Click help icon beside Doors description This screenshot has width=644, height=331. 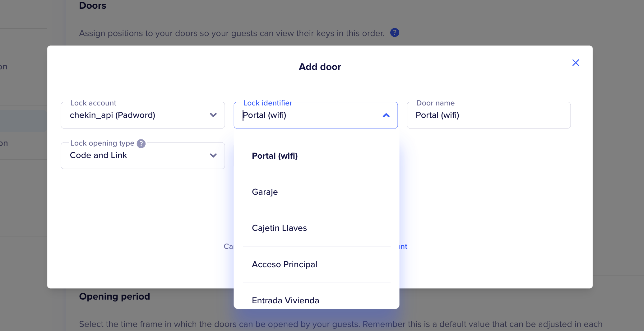click(395, 33)
